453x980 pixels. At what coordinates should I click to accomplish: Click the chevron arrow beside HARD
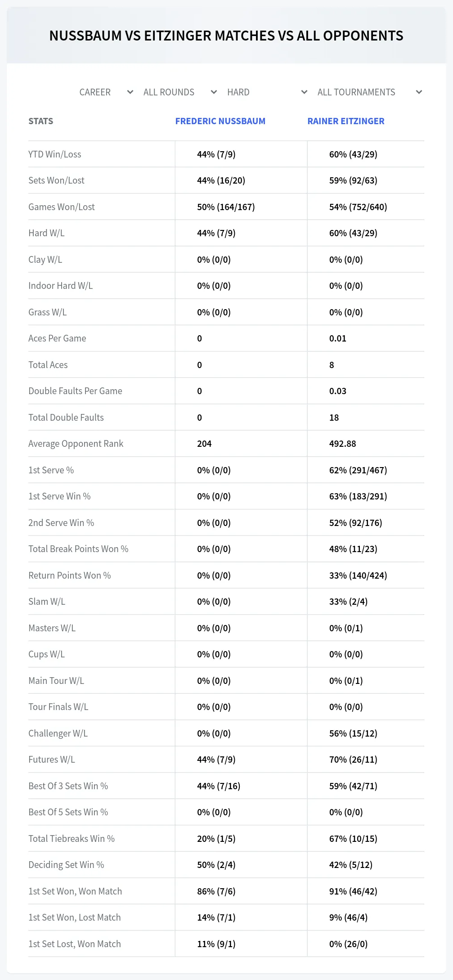[x=304, y=92]
